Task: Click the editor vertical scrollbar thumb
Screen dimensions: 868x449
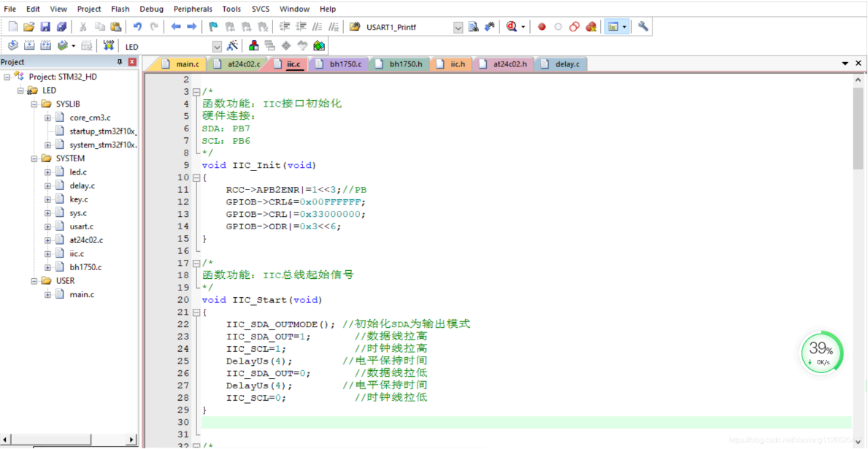Action: (858, 128)
